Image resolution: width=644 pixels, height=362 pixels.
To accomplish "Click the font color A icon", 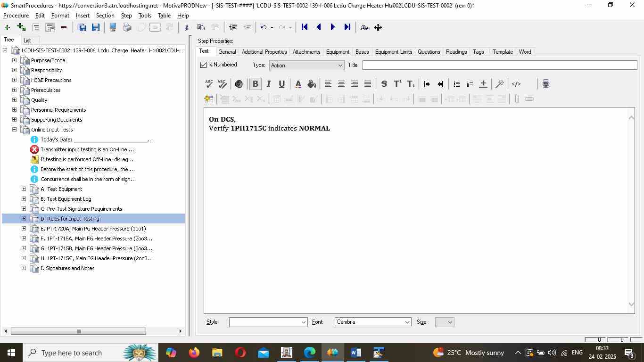I will click(x=298, y=84).
